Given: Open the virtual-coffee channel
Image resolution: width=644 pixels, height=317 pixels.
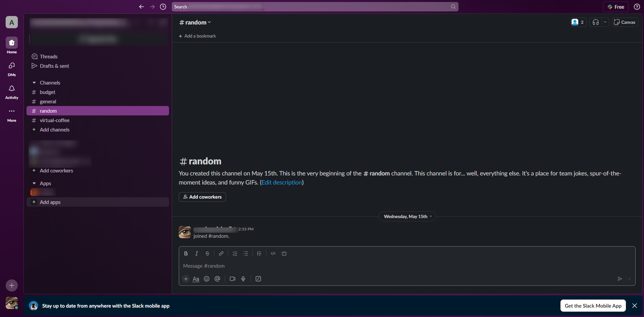Looking at the screenshot, I should [x=98, y=120].
